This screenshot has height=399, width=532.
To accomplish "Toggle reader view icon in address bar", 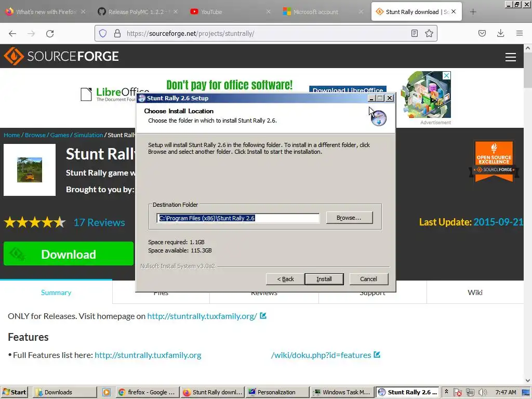I will click(414, 33).
